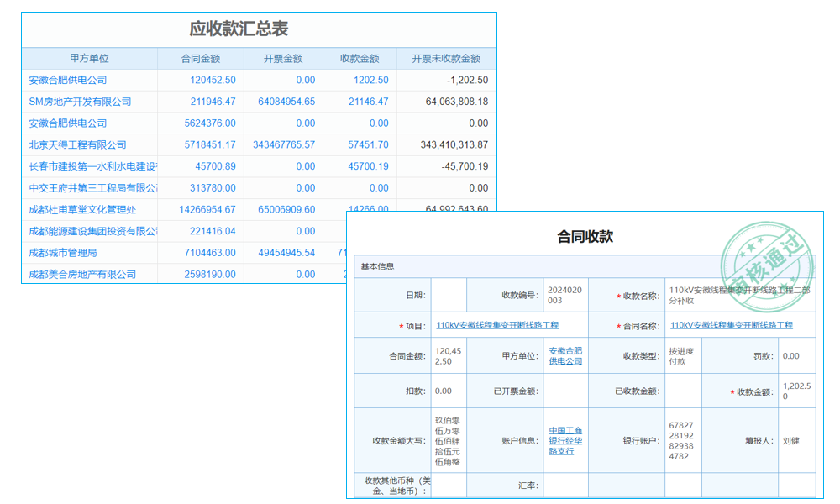Collapse the 基本信息 section header
The height and width of the screenshot is (504, 840).
point(376,265)
